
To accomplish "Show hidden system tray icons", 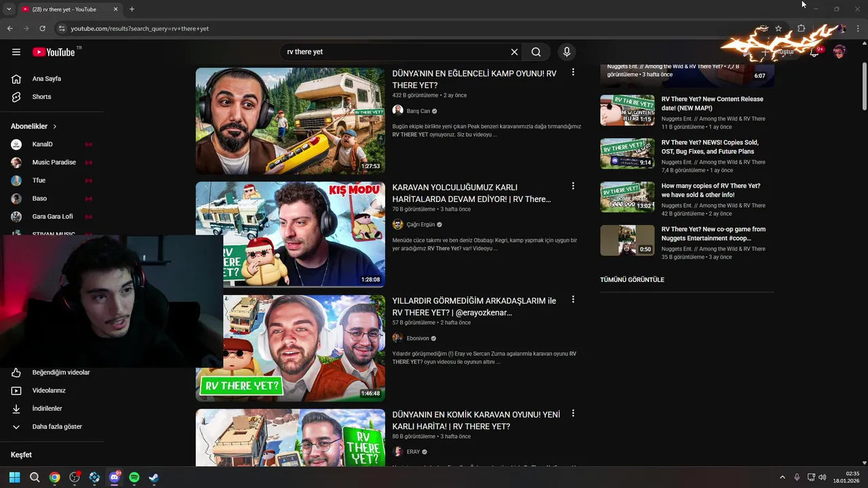I will pos(782,477).
